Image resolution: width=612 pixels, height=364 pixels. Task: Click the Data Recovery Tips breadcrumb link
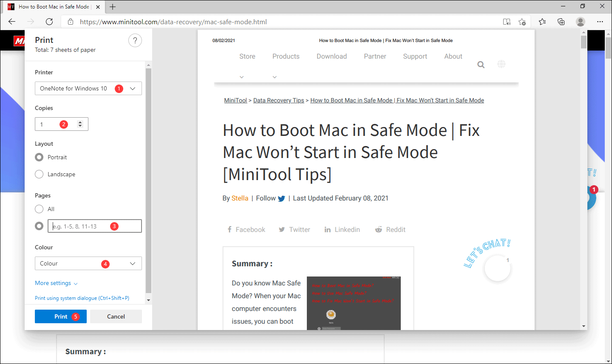(x=279, y=101)
